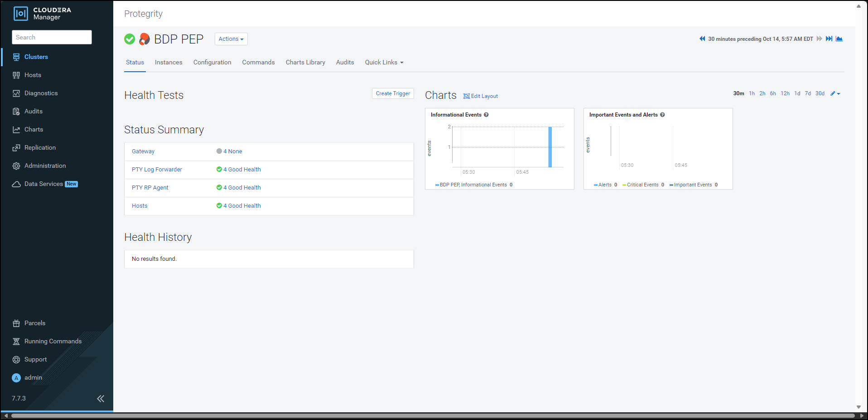Image resolution: width=868 pixels, height=420 pixels.
Task: Click the blue bar in Informational Events chart
Action: (550, 147)
